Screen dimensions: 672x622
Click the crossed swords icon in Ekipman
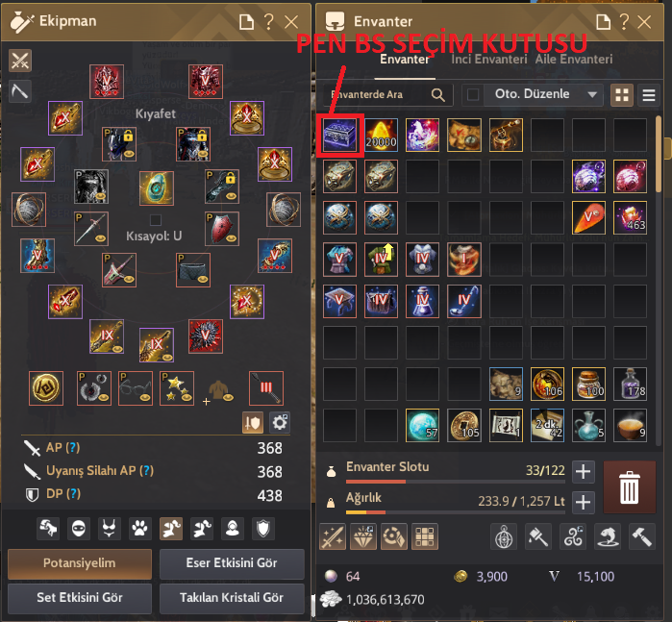(20, 61)
